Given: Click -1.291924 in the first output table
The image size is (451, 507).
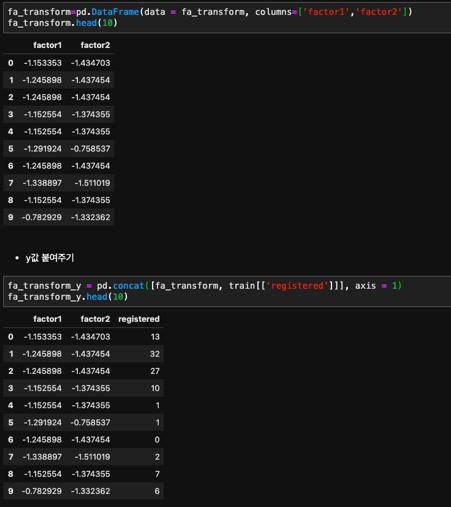Looking at the screenshot, I should (x=43, y=149).
